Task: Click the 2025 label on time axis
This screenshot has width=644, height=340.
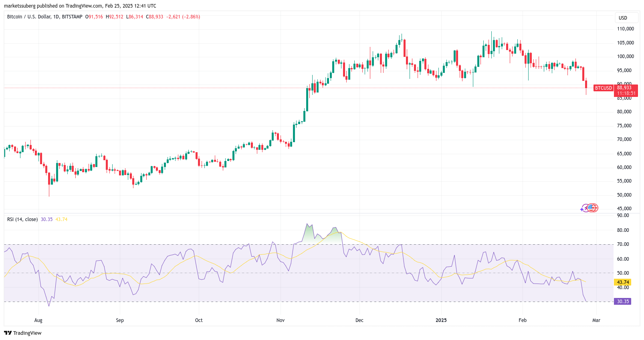Action: pos(441,320)
